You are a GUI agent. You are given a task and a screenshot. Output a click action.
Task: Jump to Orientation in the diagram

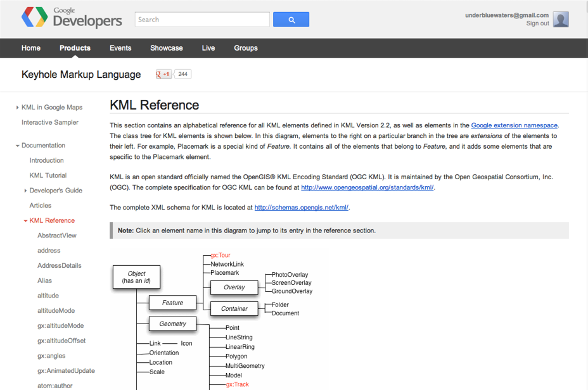pos(164,353)
